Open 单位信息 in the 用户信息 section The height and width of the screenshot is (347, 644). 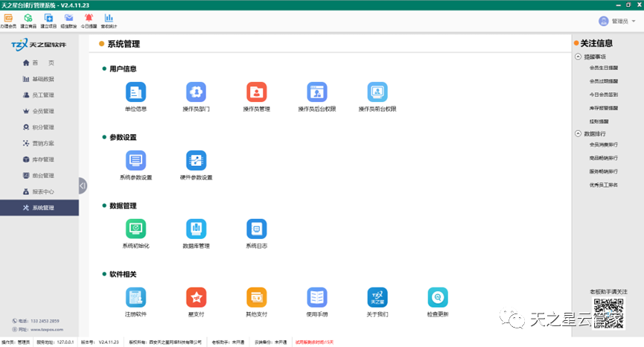point(136,92)
